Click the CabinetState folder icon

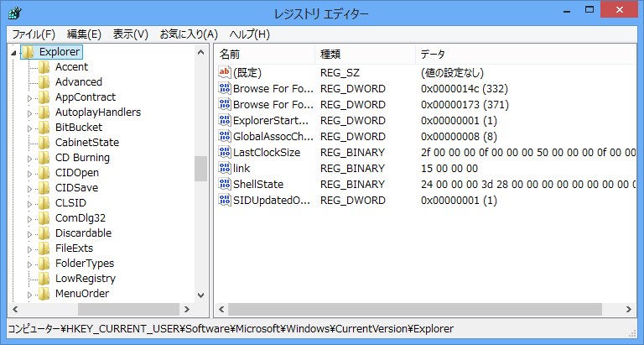pyautogui.click(x=44, y=143)
